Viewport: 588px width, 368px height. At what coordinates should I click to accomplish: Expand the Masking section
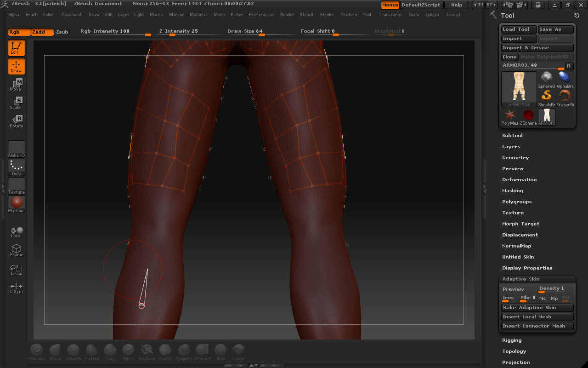[513, 191]
